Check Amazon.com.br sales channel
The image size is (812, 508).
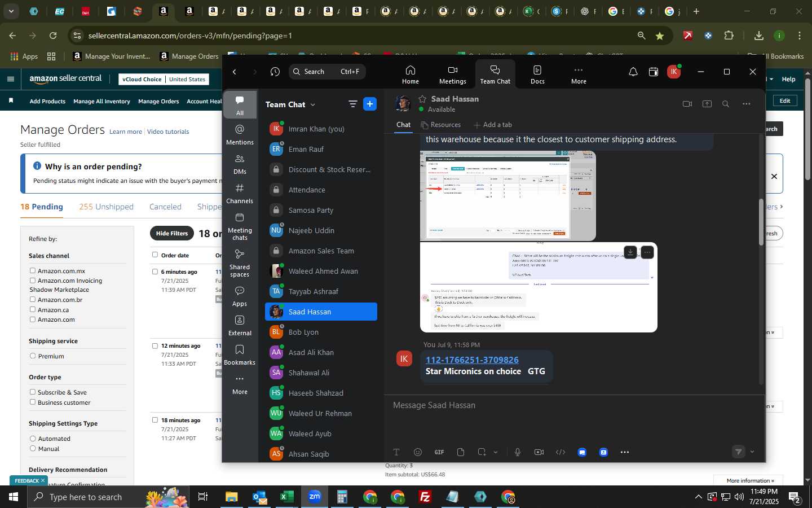[33, 300]
